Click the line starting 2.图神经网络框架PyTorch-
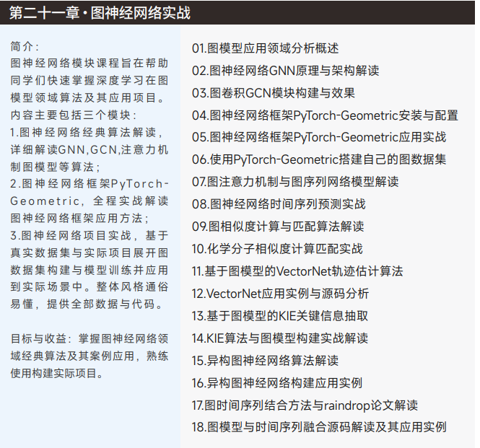This screenshot has height=448, width=480. coord(90,184)
